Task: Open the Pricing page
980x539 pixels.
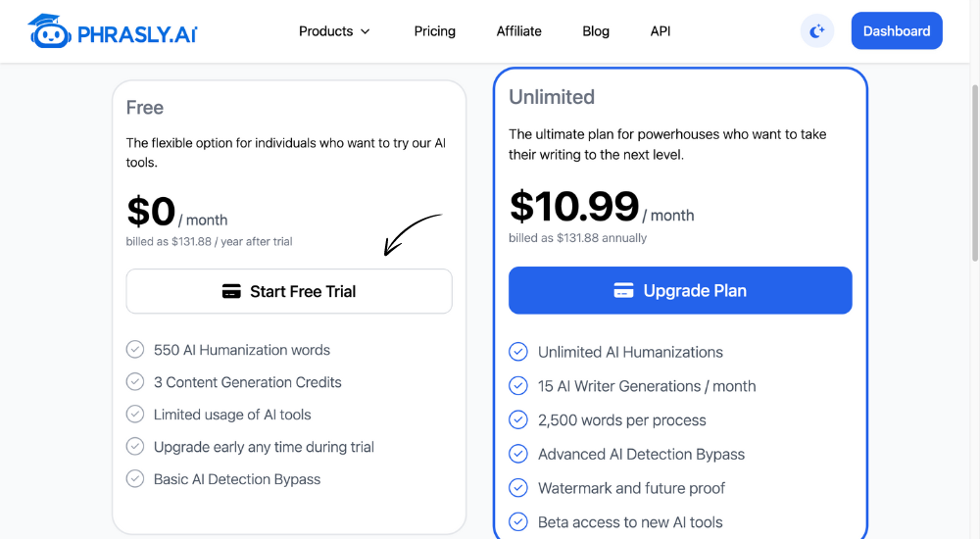Action: [434, 31]
